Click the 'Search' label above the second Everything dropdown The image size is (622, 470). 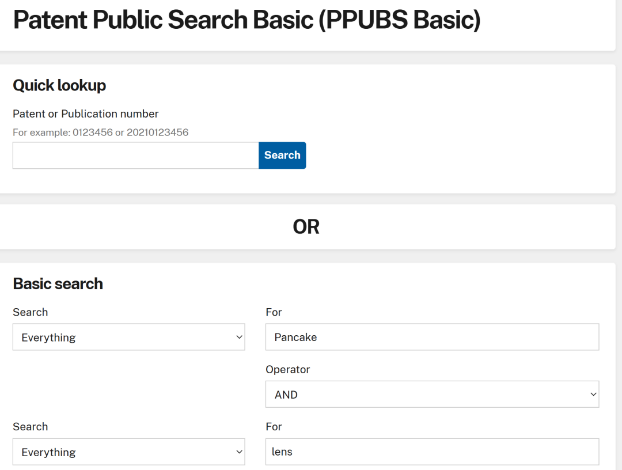[30, 426]
